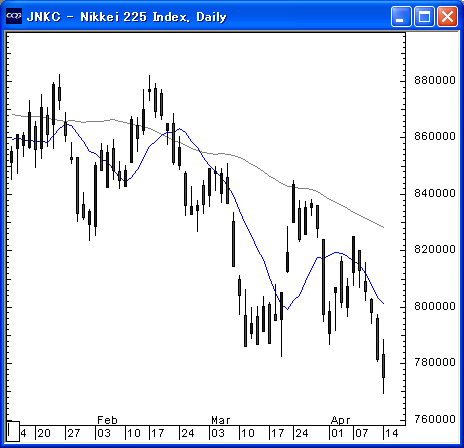Screen dimensions: 464x448
Task: Click the small white box at time axis start
Action: [x=13, y=431]
